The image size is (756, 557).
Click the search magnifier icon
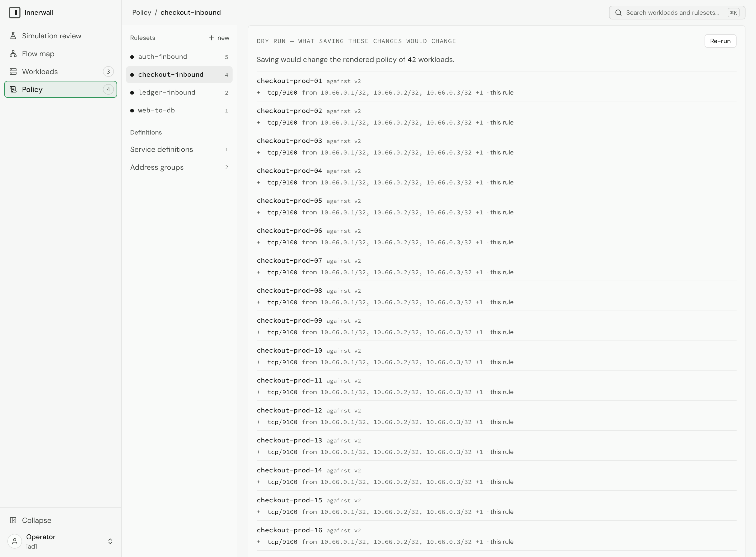click(618, 12)
